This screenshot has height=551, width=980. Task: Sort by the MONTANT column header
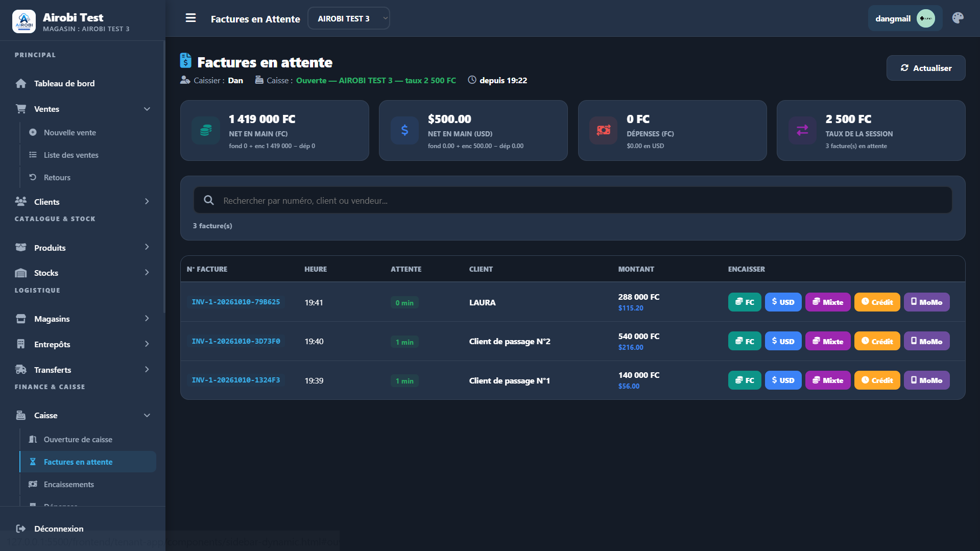pyautogui.click(x=636, y=269)
